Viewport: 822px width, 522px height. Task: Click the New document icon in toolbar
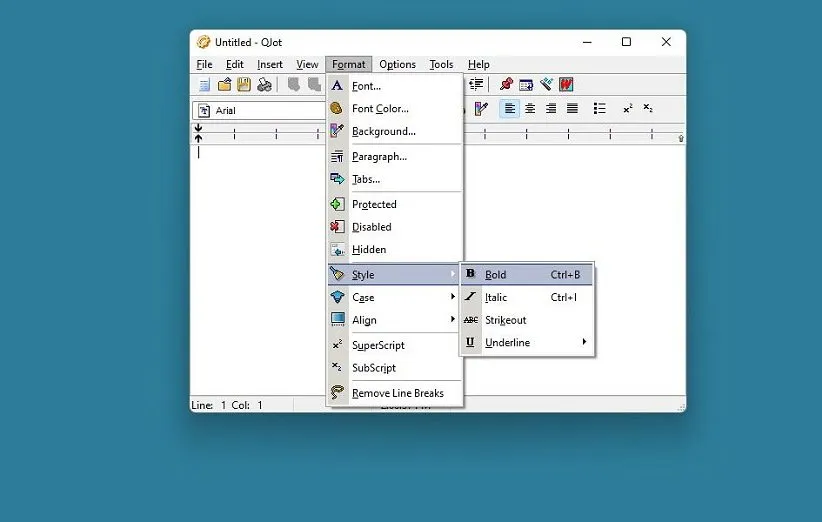pos(204,85)
